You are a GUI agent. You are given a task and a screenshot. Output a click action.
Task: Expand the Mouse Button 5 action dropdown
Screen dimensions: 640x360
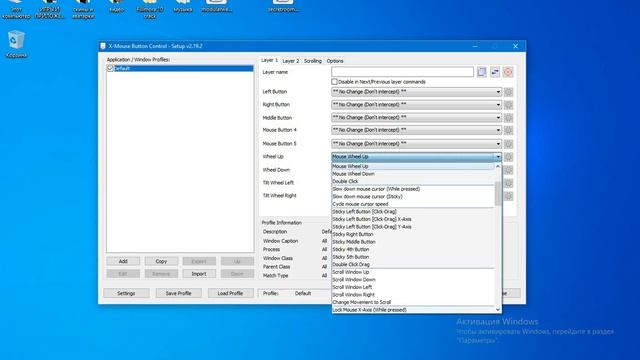(498, 144)
